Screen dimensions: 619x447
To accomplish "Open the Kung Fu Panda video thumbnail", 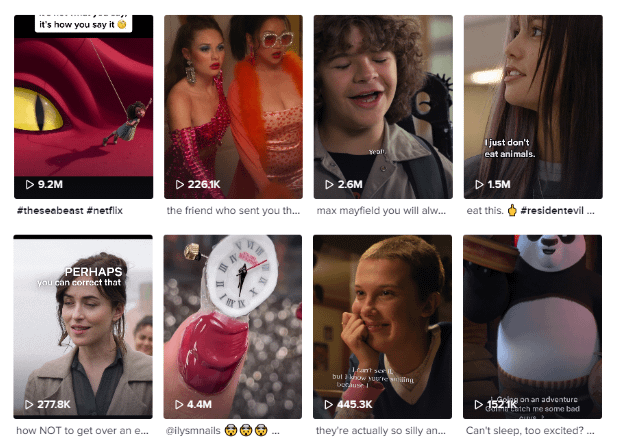I will [533, 327].
